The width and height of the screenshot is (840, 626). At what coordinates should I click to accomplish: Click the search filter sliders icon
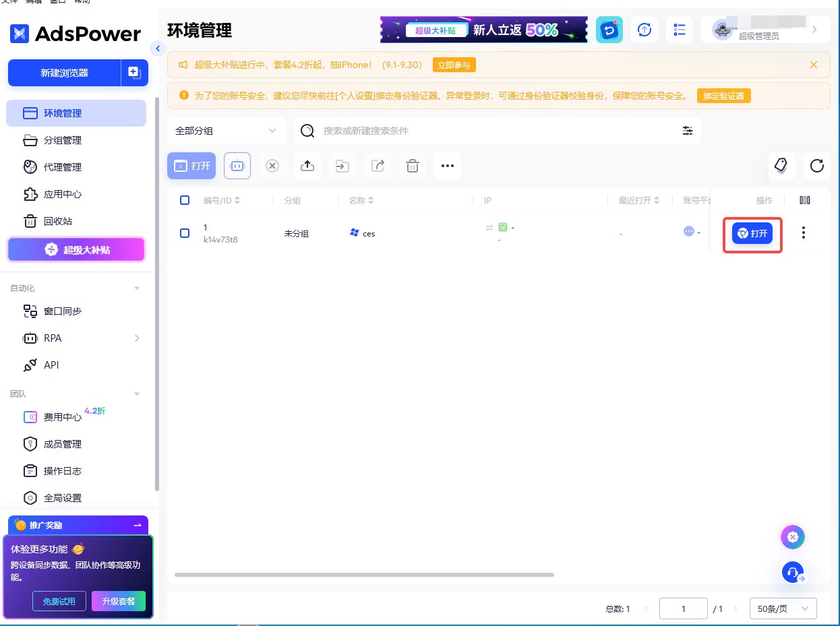coord(688,131)
